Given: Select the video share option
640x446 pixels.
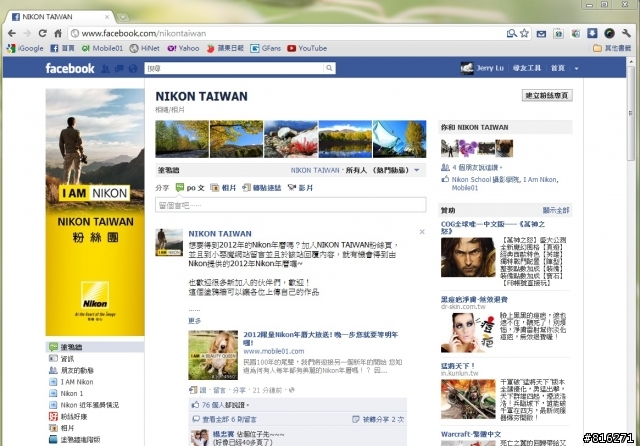Looking at the screenshot, I should tap(300, 188).
